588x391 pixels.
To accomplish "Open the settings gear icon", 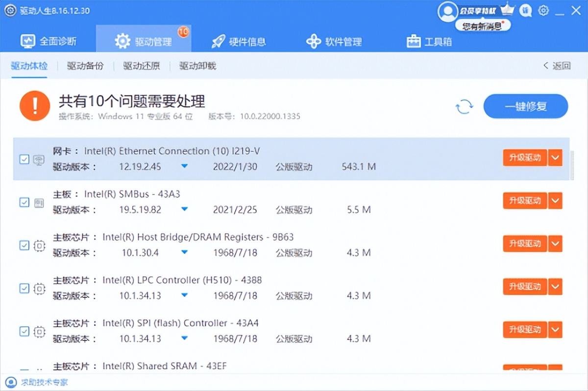I will pos(543,10).
